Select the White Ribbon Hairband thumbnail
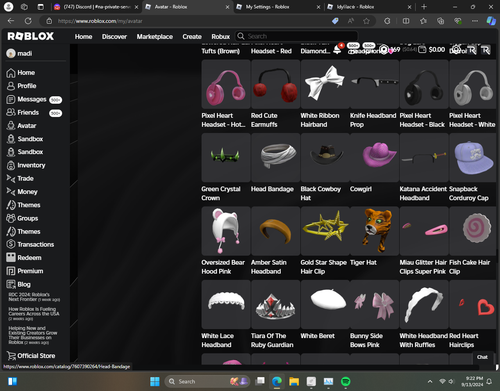 pyautogui.click(x=325, y=84)
